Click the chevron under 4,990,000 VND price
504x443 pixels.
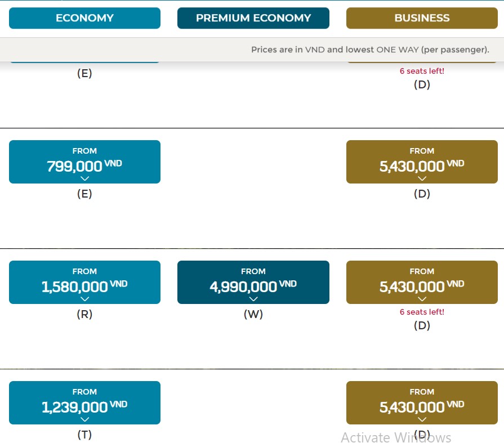(253, 299)
